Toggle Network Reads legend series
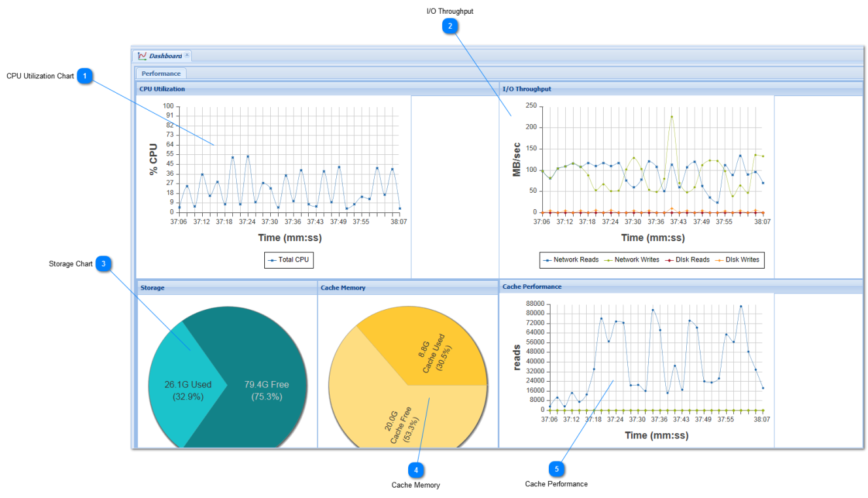Image resolution: width=868 pixels, height=498 pixels. click(570, 260)
